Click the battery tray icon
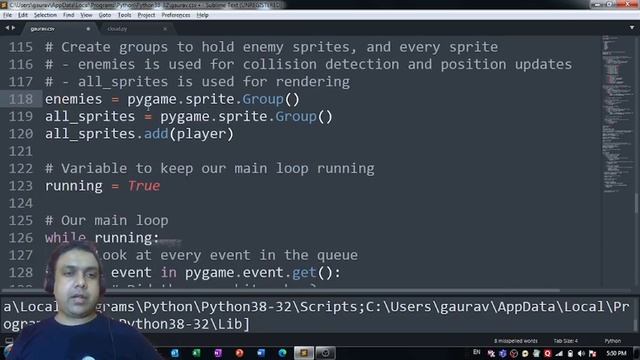This screenshot has width=640, height=360. coord(570,353)
